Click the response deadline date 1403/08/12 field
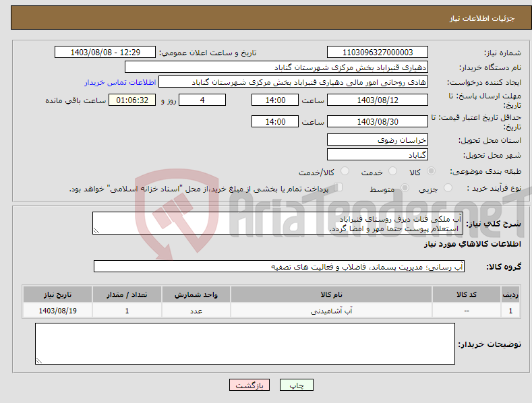 coord(378,100)
